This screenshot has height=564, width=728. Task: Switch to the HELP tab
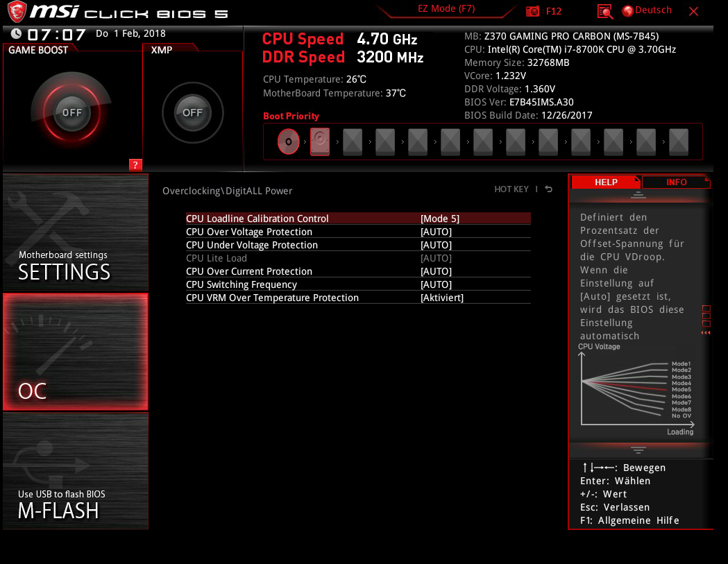pos(606,182)
